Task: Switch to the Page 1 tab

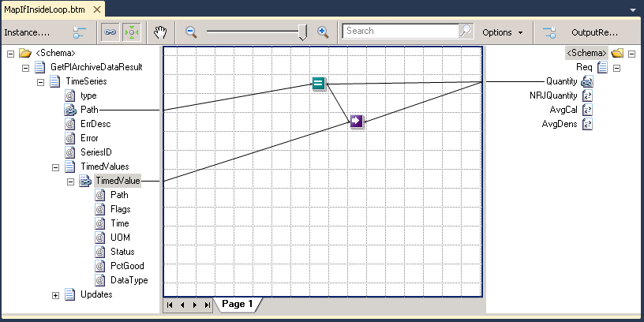Action: pyautogui.click(x=237, y=304)
